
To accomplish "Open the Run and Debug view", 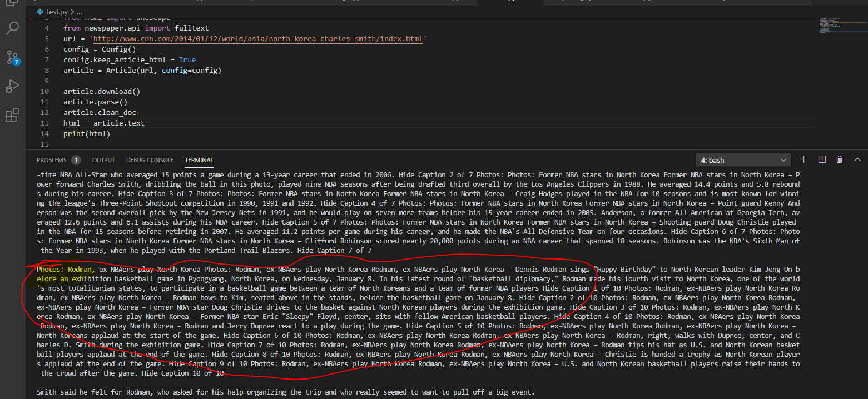I will tap(13, 86).
